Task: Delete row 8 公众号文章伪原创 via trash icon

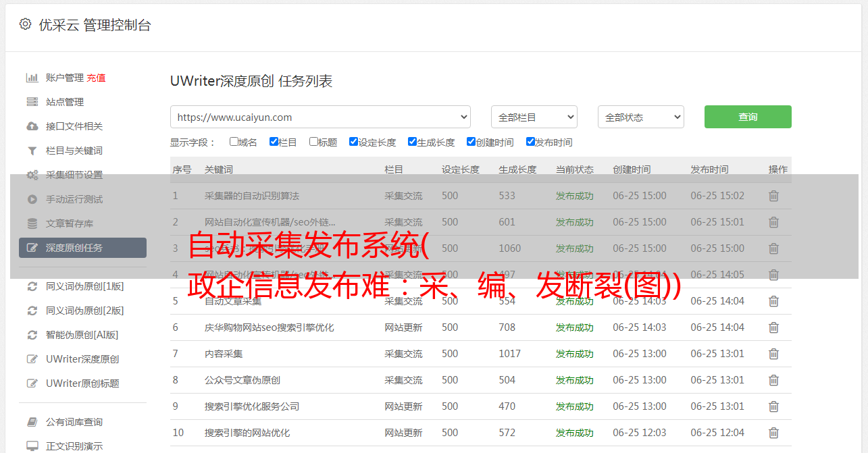Action: point(774,380)
